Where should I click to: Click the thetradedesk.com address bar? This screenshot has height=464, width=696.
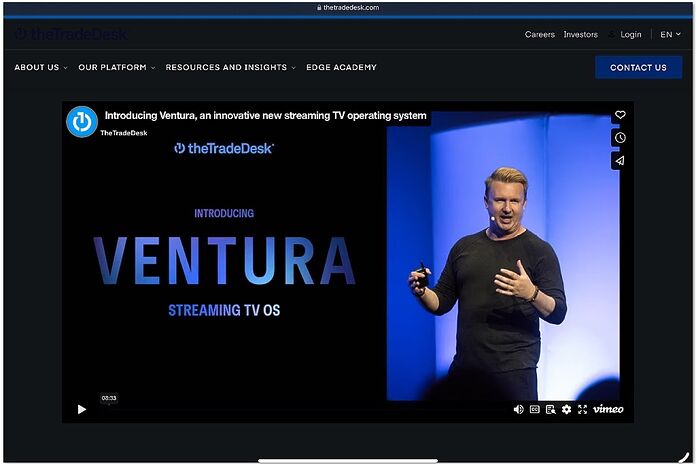tap(348, 8)
